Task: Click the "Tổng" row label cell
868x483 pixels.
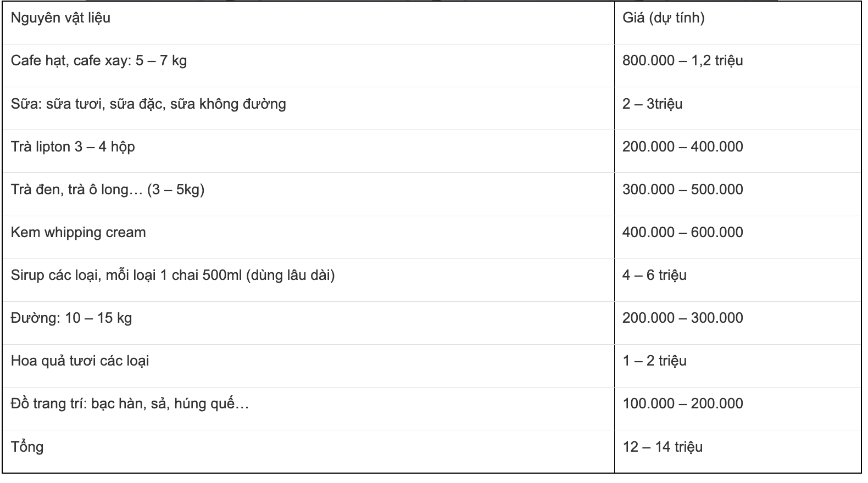Action: (x=27, y=447)
